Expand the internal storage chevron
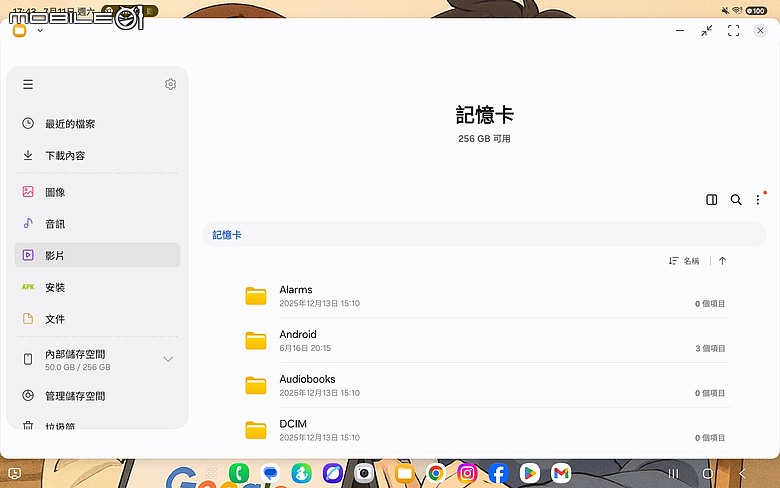The height and width of the screenshot is (488, 780). [x=168, y=359]
